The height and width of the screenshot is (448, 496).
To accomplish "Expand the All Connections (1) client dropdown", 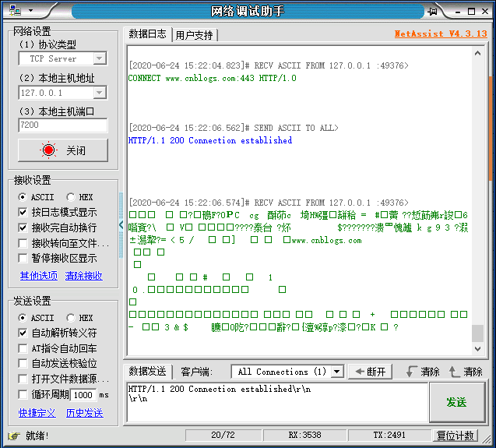I will point(337,372).
